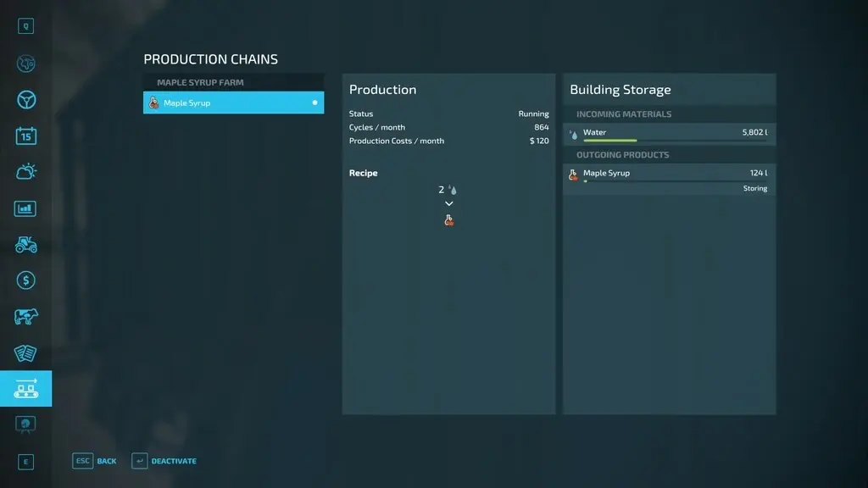The width and height of the screenshot is (868, 488).
Task: Click the recipe down-arrow chevron
Action: (449, 204)
